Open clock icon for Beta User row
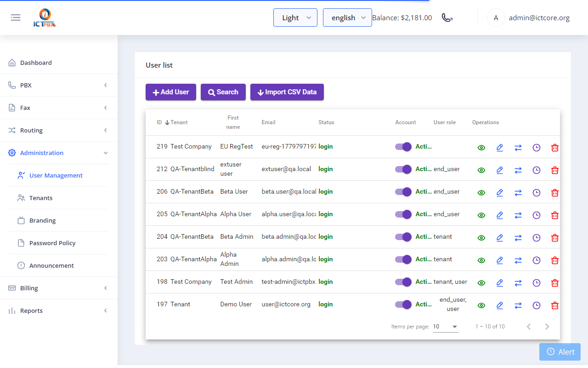 (537, 193)
